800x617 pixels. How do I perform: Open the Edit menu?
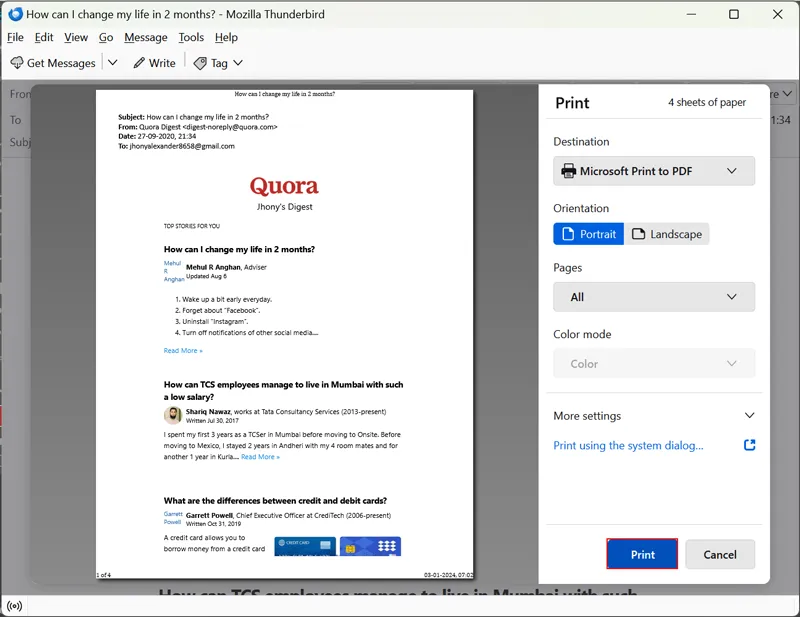coord(44,37)
